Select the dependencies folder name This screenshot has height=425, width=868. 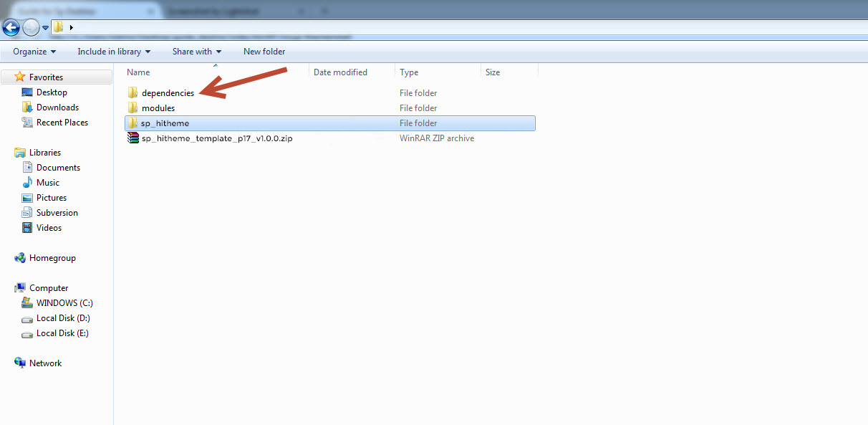click(x=168, y=93)
